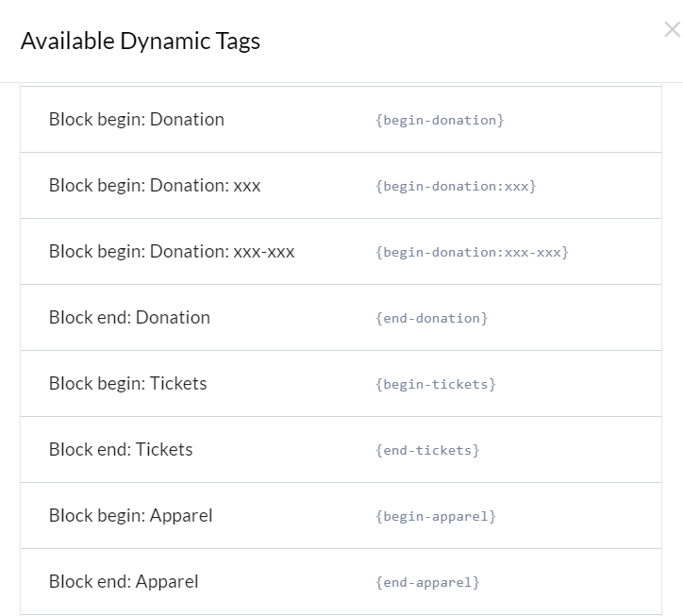
Task: Close the Available Dynamic Tags dialog
Action: pos(672,30)
